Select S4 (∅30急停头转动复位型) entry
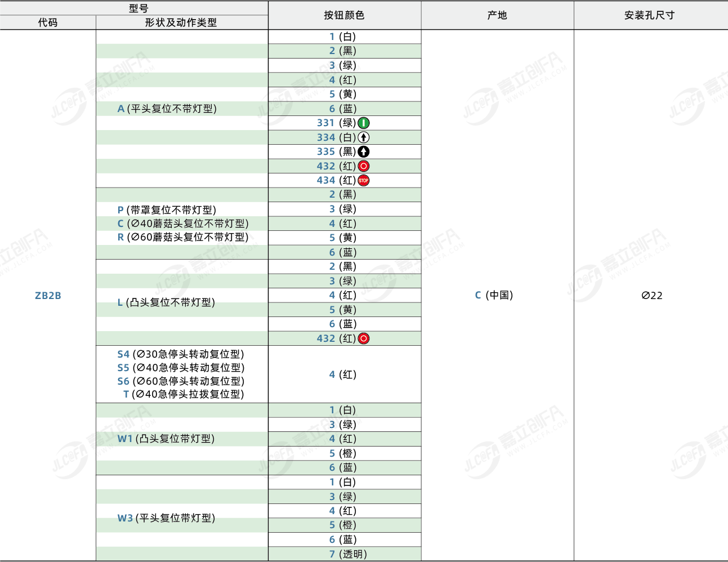Viewport: 728px width, 562px height. pyautogui.click(x=181, y=354)
